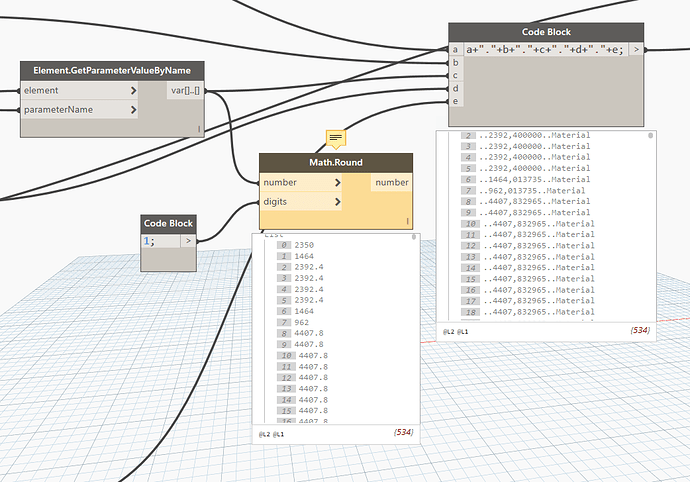The image size is (690, 482).
Task: Select the Math.Round node title bar
Action: [x=336, y=163]
